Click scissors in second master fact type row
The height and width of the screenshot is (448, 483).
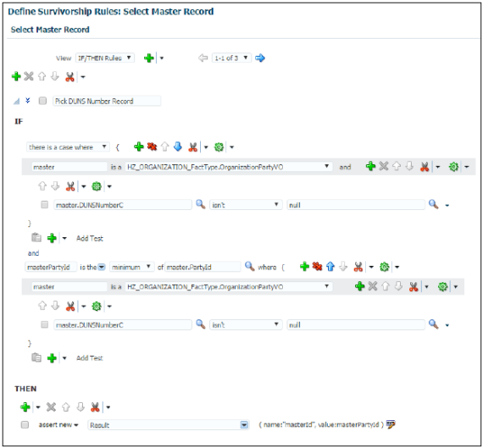click(414, 287)
